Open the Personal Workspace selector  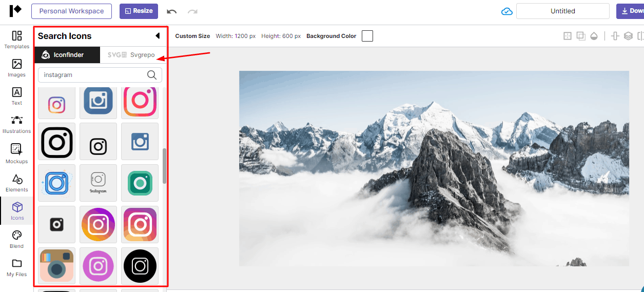pos(71,11)
